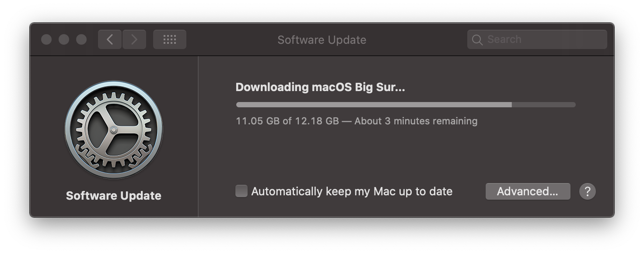Go forward using the right chevron
Screen dimensions: 644x254
(134, 39)
